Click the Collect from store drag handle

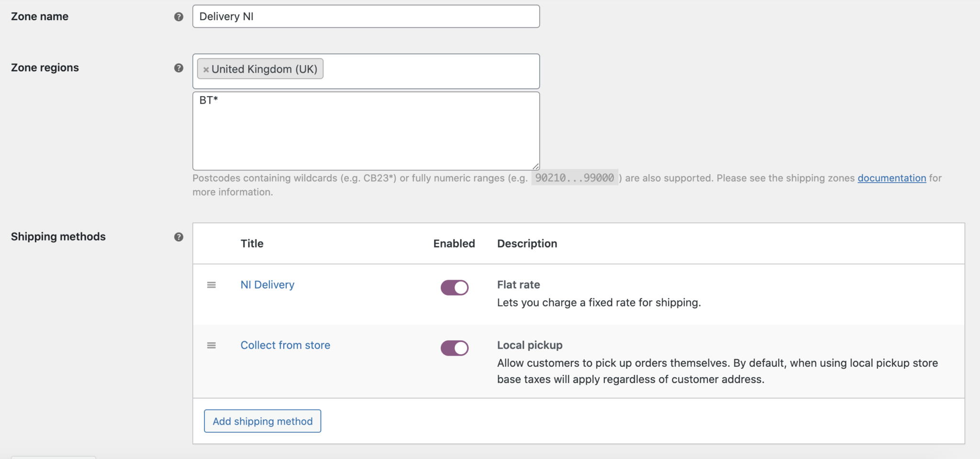pyautogui.click(x=212, y=345)
